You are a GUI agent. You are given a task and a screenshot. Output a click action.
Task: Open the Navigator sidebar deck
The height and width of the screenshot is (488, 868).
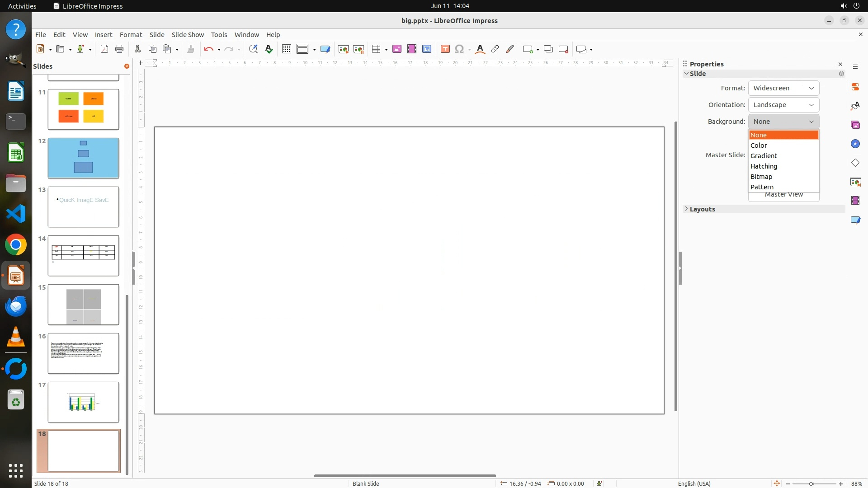[855, 144]
